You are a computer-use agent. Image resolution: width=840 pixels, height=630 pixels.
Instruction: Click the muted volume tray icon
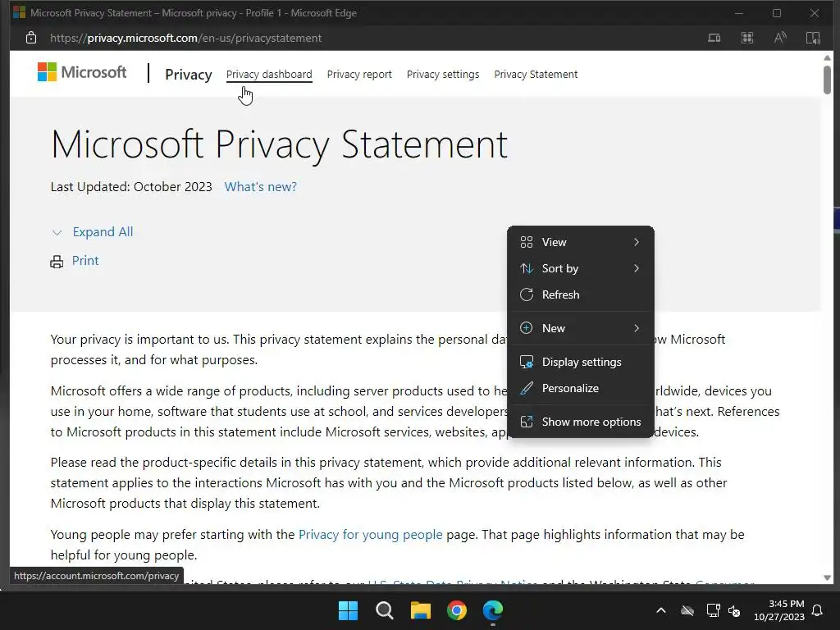point(734,610)
